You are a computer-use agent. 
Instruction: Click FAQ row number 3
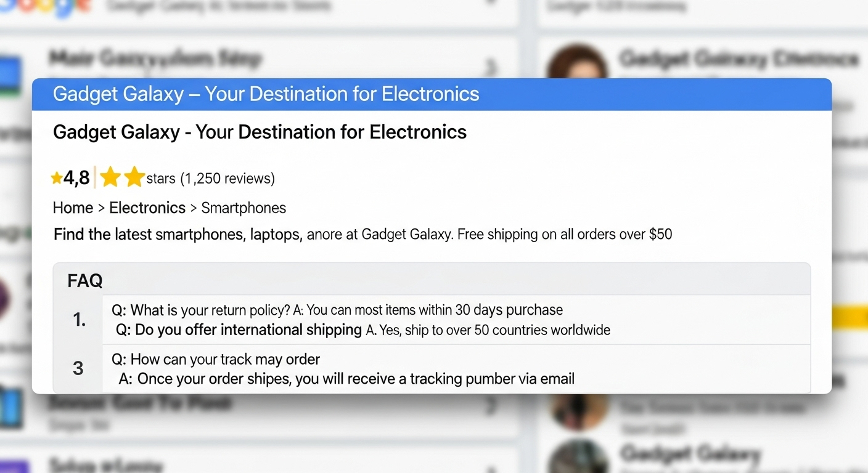(x=78, y=368)
